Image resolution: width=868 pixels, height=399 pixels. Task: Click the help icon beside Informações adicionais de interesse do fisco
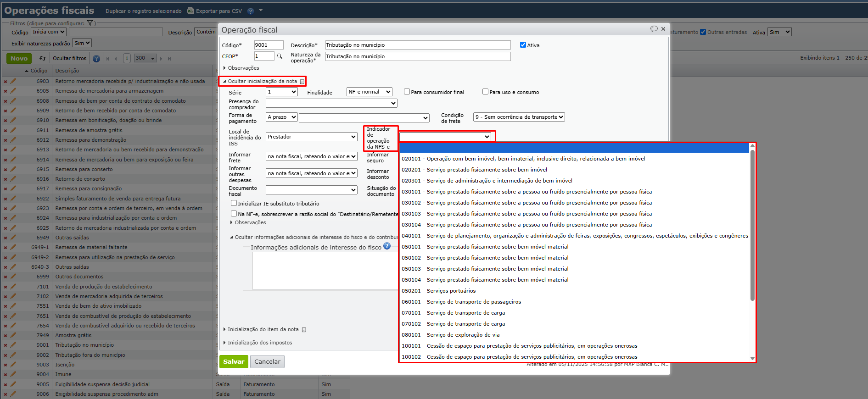(x=387, y=246)
